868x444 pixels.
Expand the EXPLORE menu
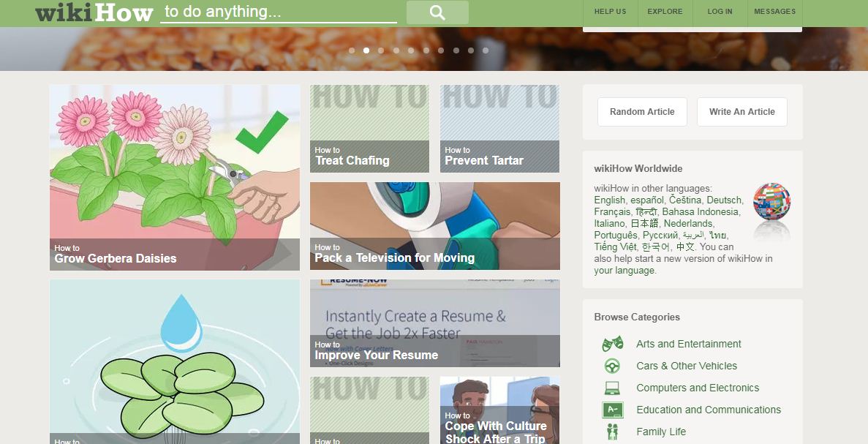665,12
